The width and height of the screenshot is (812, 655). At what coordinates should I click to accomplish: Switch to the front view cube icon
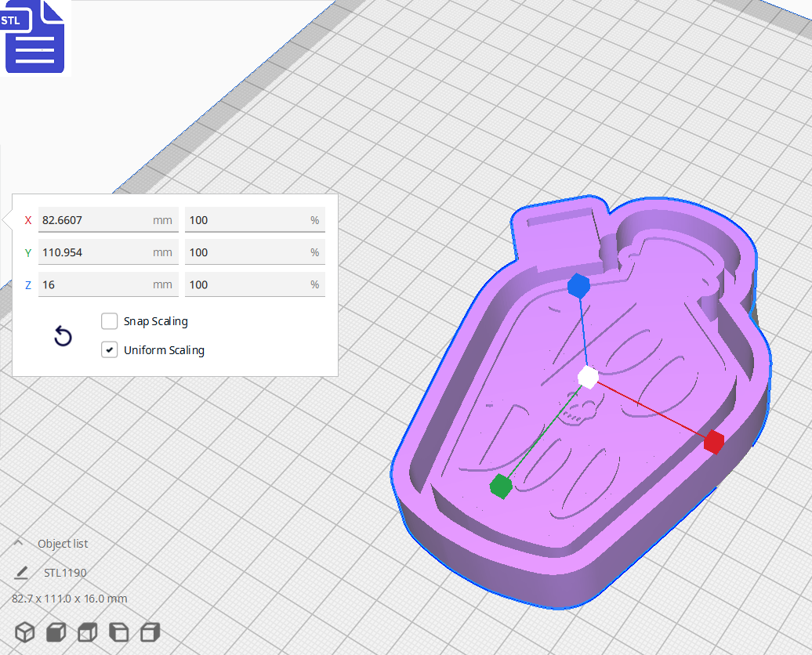click(56, 632)
